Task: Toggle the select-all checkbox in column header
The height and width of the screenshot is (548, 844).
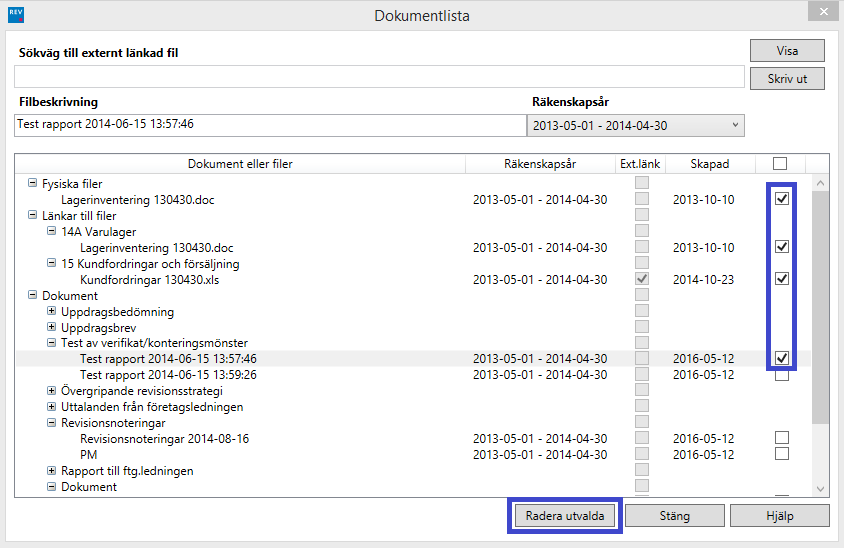Action: [x=780, y=164]
